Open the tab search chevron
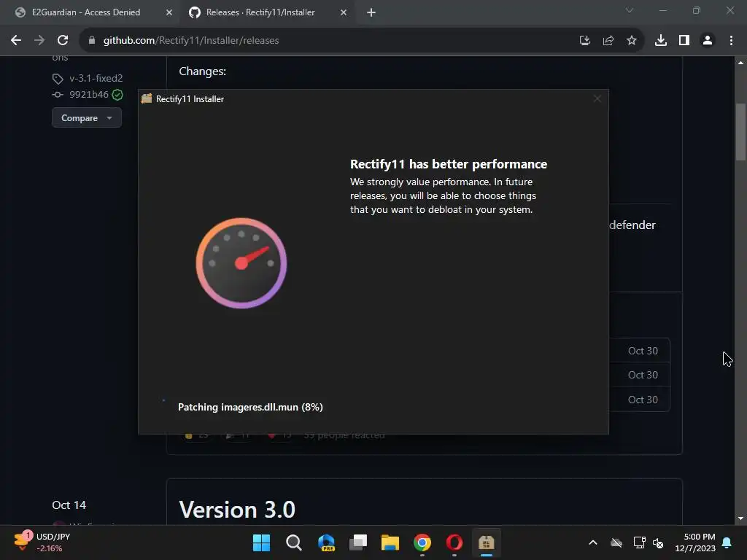Screen dimensions: 747x560 (630, 10)
